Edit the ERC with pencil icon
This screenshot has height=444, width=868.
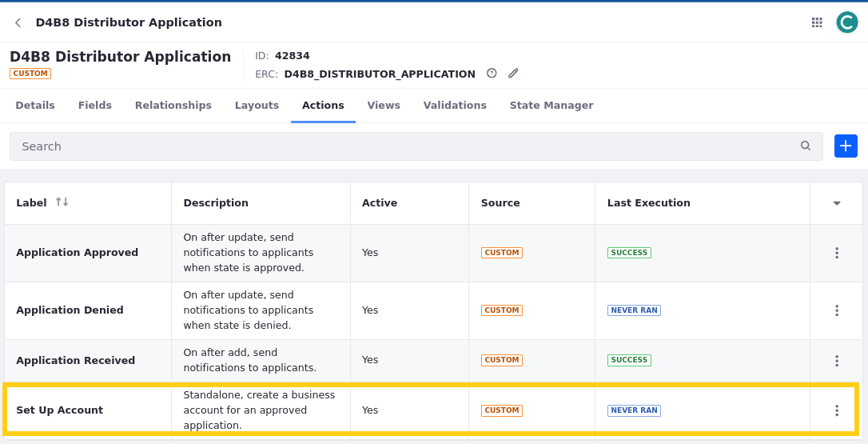(513, 74)
